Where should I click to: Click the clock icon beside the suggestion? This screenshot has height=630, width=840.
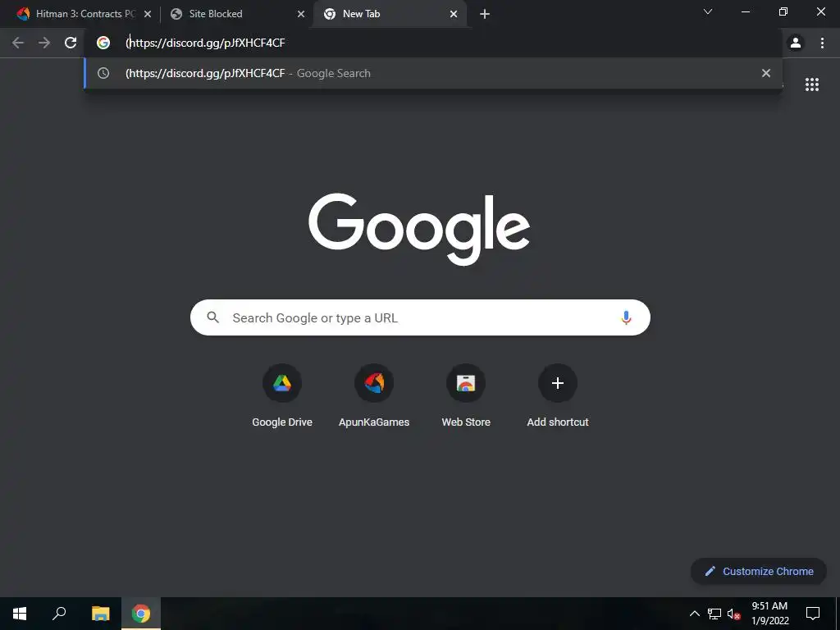(x=103, y=73)
